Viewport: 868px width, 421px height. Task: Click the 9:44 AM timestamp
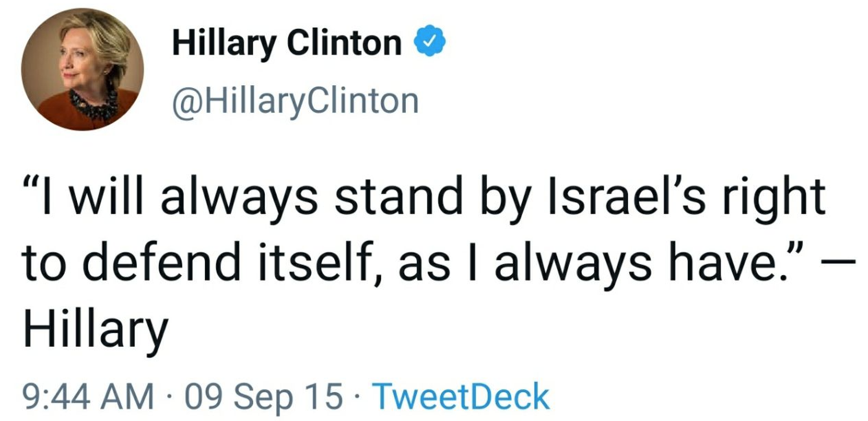(x=87, y=397)
